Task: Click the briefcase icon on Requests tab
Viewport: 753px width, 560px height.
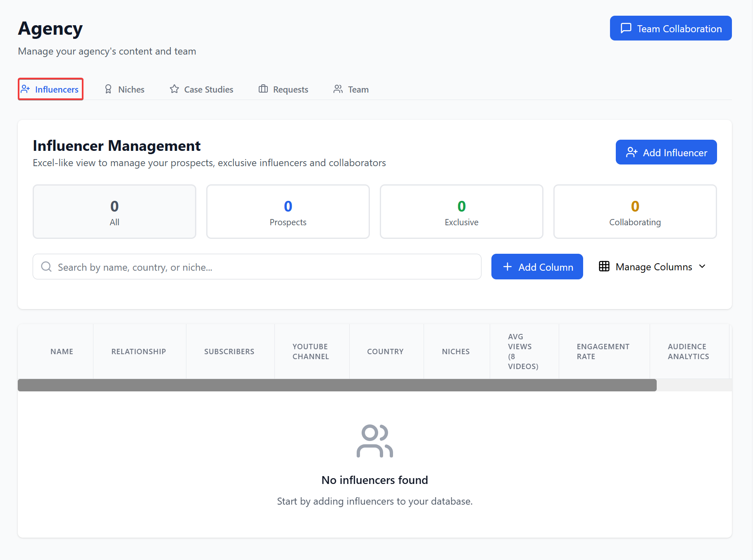Action: [263, 89]
